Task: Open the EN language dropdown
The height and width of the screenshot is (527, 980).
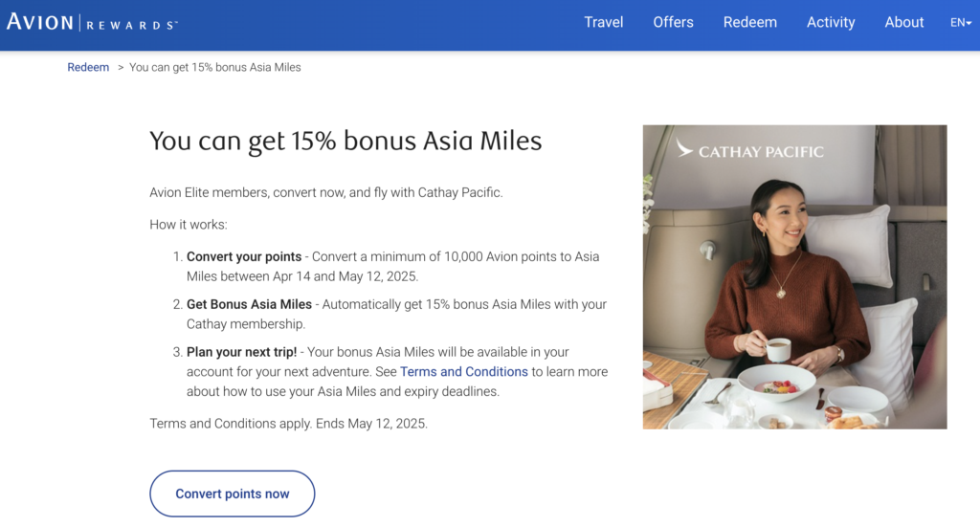Action: tap(960, 22)
